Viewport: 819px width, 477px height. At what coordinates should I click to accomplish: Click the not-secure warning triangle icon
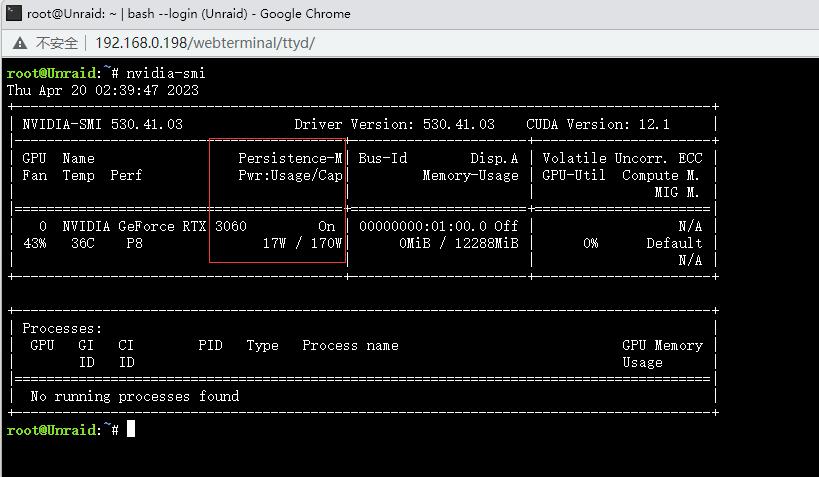[x=20, y=43]
